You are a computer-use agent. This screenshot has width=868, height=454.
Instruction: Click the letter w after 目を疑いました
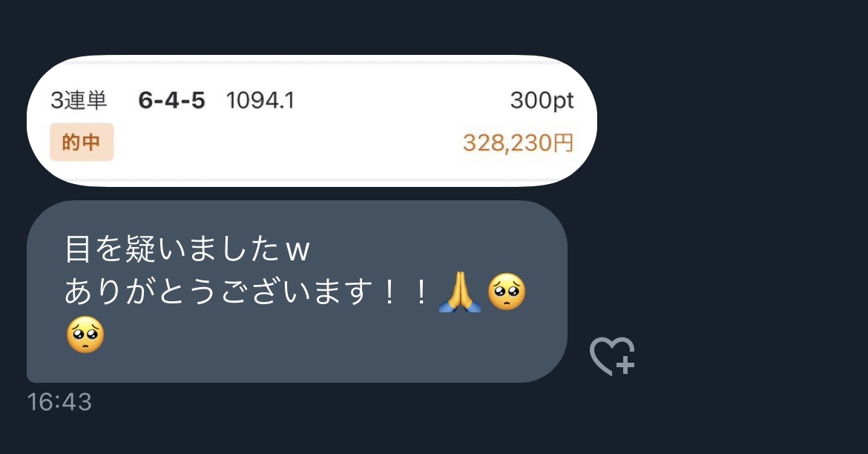tap(297, 250)
